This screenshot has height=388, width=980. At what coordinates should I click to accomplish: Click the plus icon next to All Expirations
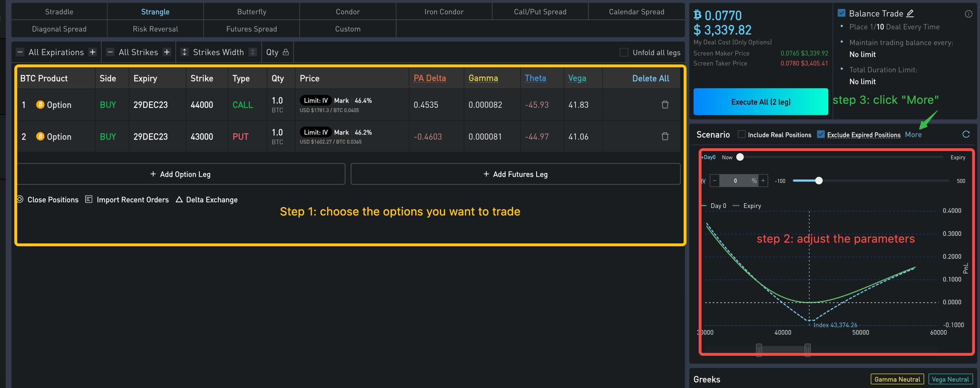coord(92,52)
